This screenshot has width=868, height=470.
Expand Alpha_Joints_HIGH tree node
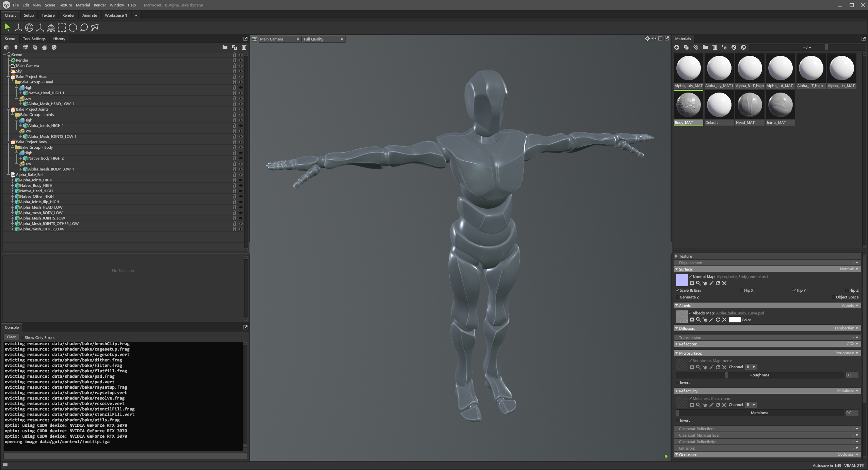click(x=13, y=180)
